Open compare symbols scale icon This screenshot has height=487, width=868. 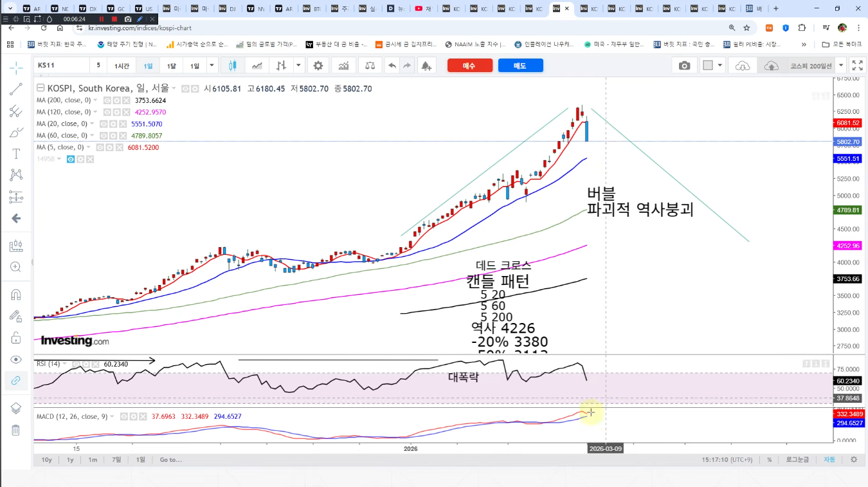pos(370,66)
